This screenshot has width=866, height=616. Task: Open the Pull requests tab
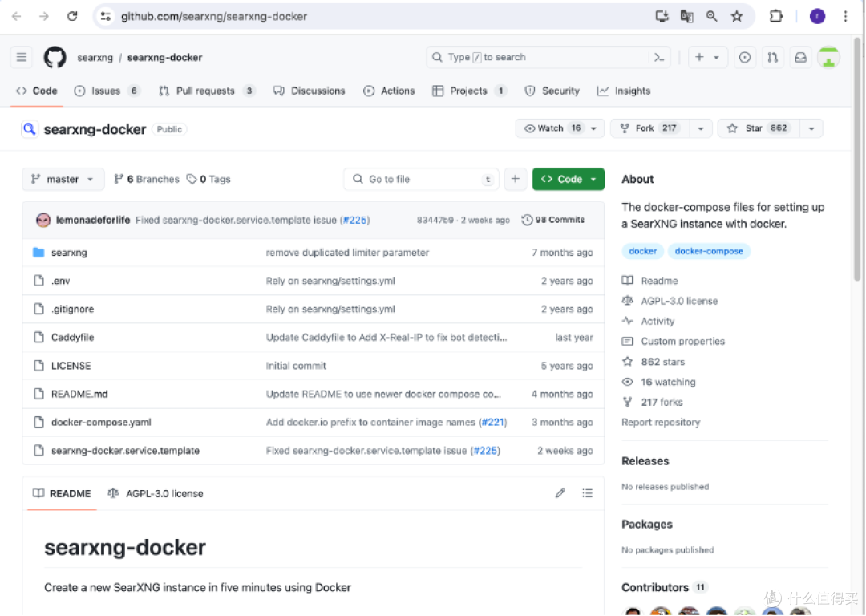(206, 91)
